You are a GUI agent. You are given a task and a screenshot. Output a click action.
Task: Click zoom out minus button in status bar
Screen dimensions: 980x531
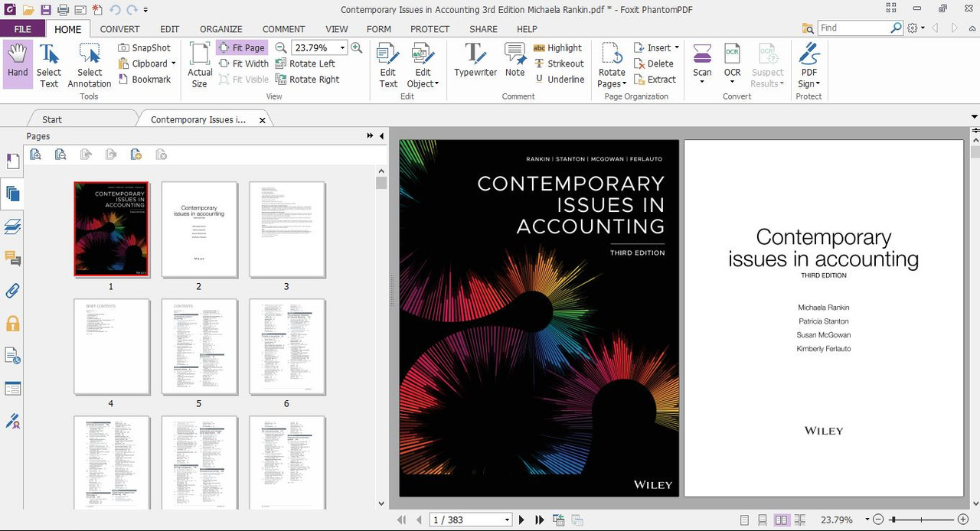(x=878, y=520)
